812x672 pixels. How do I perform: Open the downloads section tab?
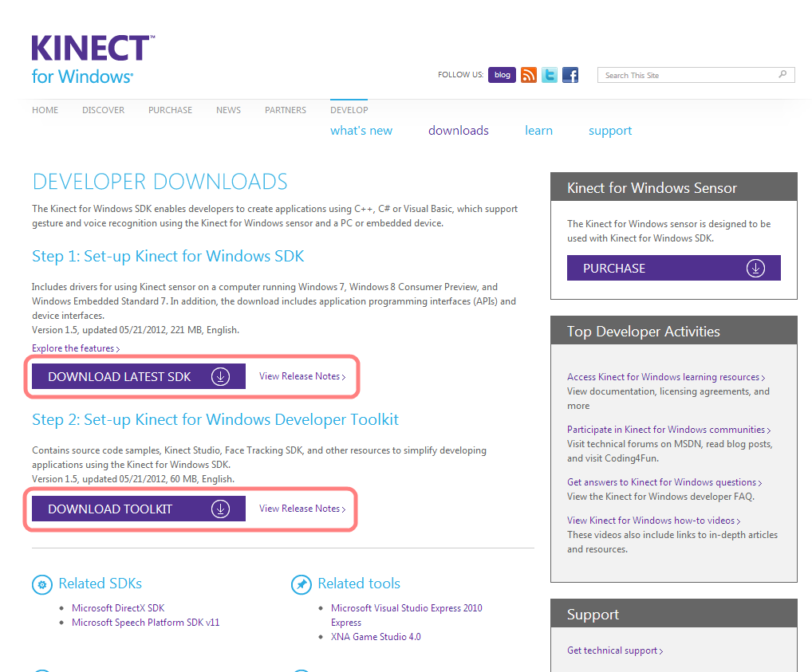[458, 130]
